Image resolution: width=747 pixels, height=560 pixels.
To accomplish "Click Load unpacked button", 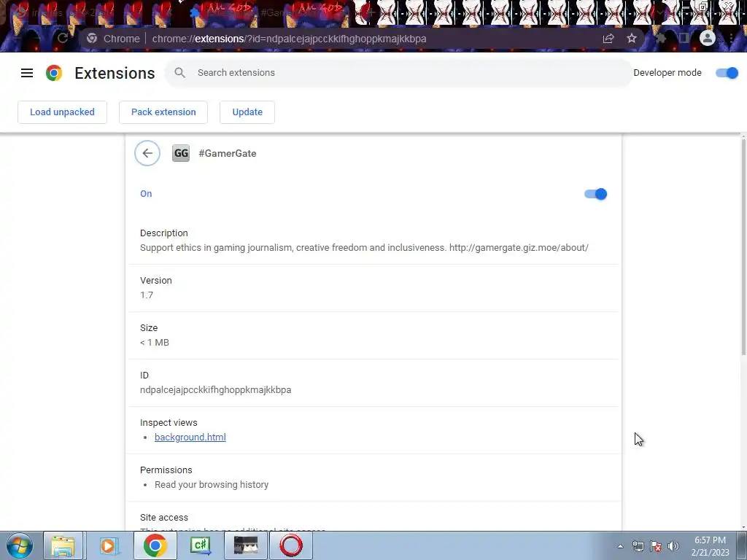I will [63, 112].
